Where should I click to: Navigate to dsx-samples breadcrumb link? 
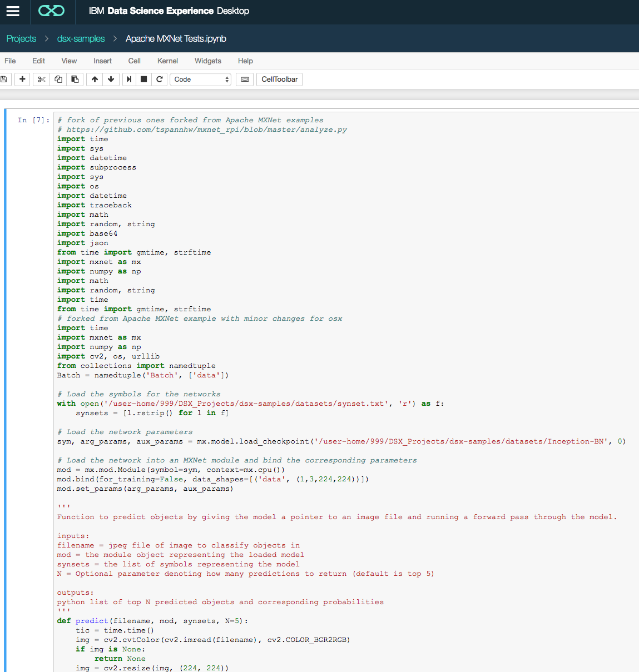(81, 39)
